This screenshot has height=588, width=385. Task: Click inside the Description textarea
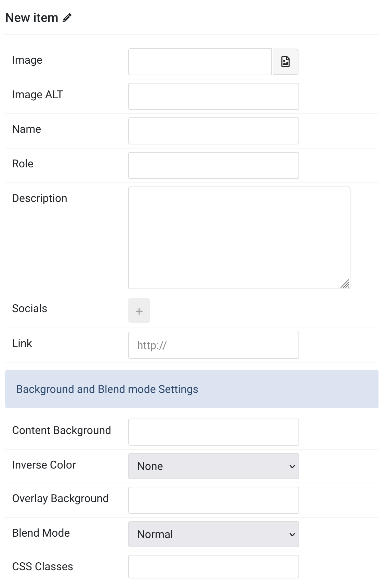239,238
